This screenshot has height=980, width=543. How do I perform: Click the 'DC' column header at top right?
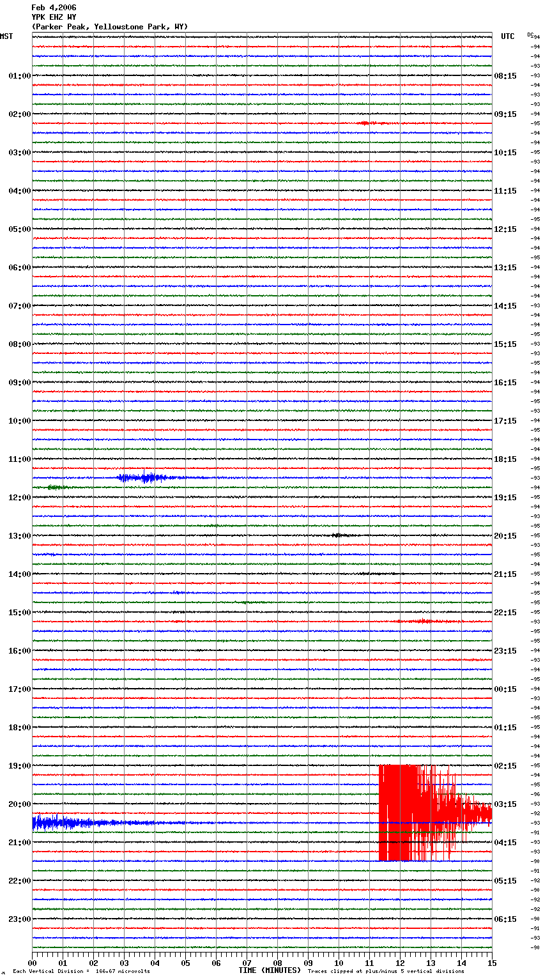530,34
